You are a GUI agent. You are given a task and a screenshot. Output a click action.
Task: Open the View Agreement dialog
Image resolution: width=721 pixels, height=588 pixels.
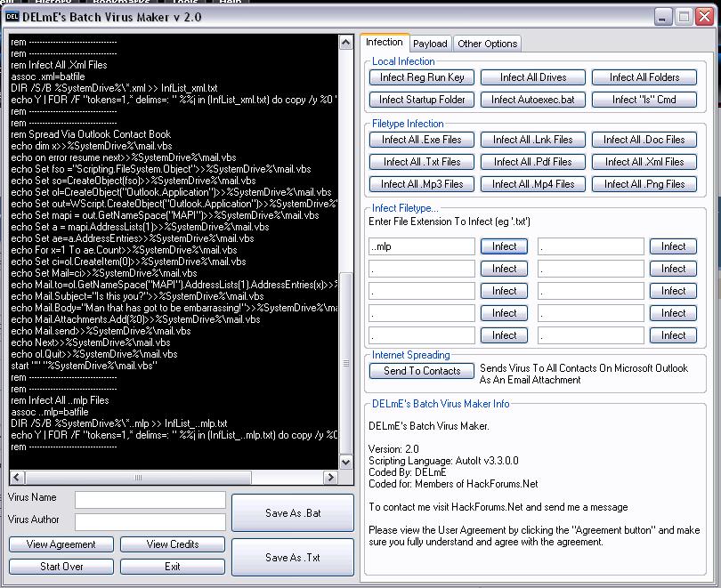pos(61,544)
